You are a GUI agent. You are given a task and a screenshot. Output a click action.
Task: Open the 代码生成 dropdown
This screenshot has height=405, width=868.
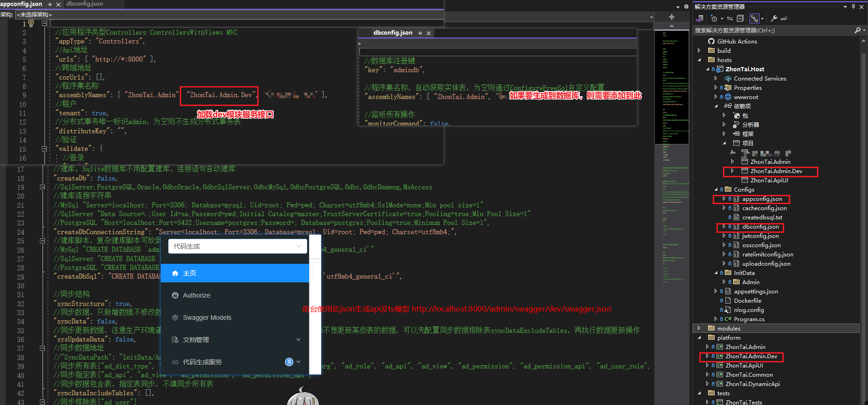(x=237, y=246)
